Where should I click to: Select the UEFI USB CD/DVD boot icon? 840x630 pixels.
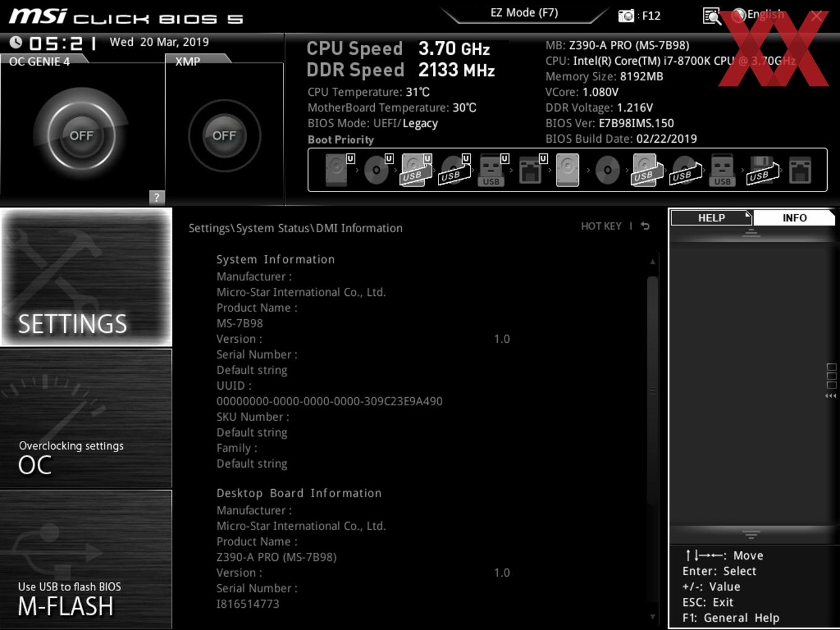pyautogui.click(x=454, y=170)
